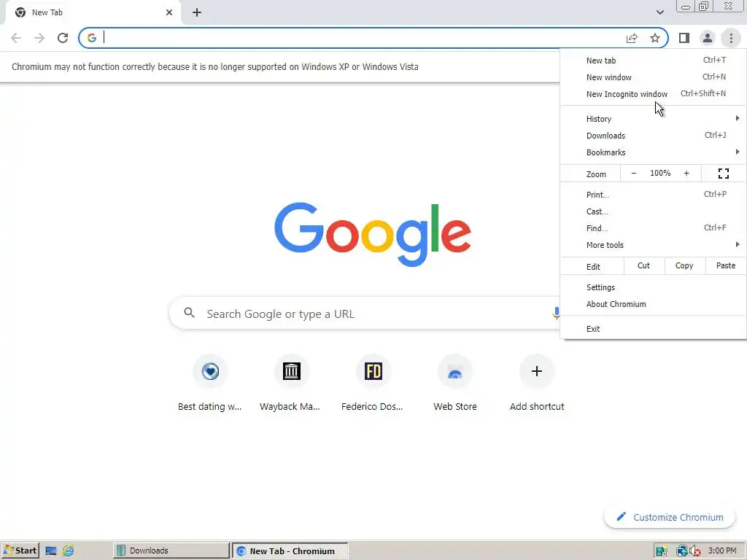
Task: Expand the Bookmarks submenu
Action: click(x=653, y=152)
